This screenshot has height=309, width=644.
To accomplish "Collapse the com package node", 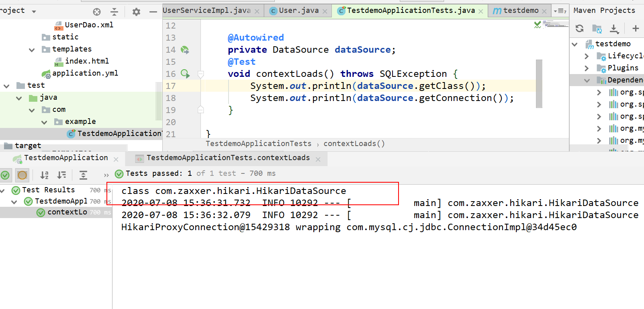I will [32, 110].
